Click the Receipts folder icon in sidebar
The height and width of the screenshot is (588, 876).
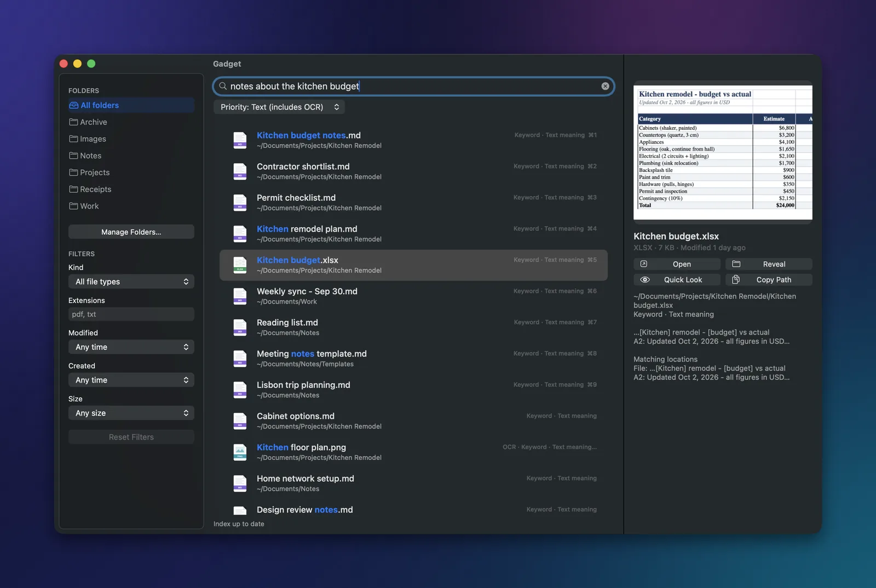(73, 189)
